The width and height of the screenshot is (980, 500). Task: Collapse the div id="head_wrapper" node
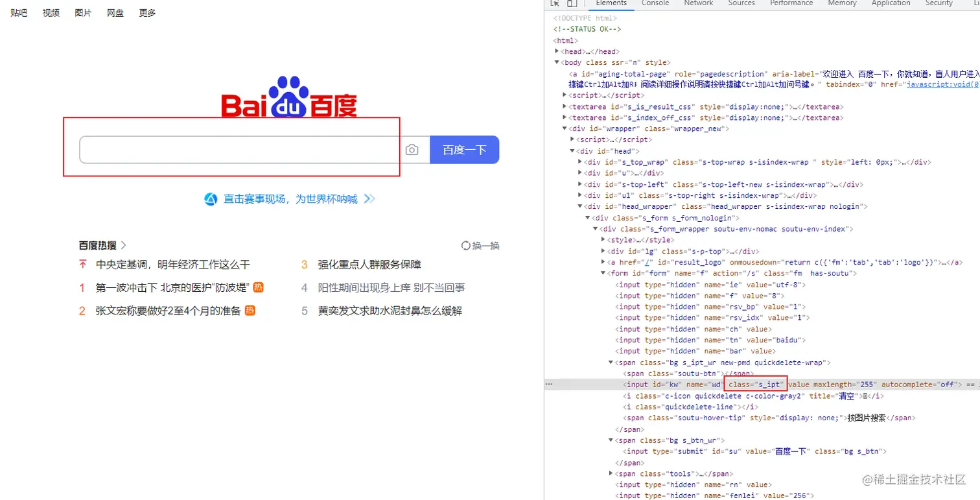click(x=580, y=206)
